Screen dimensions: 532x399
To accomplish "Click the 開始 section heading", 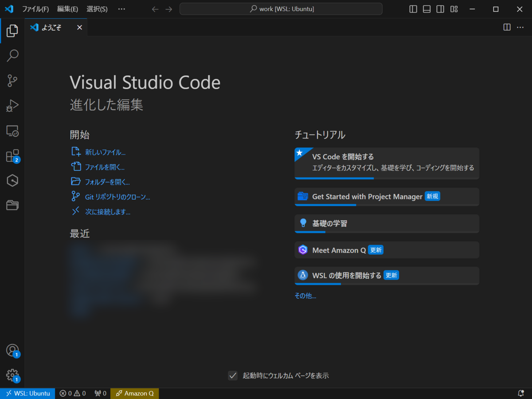I will (x=80, y=135).
